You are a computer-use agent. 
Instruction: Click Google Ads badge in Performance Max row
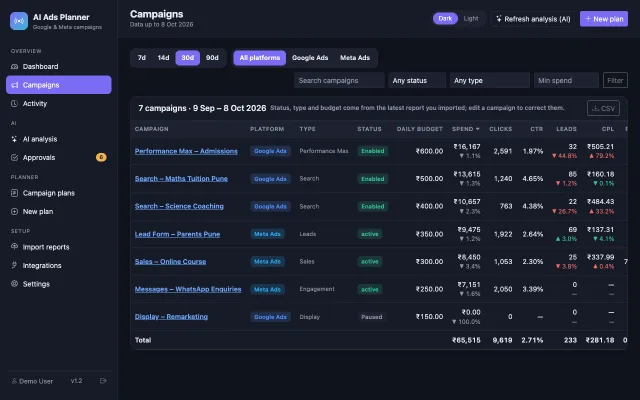click(270, 151)
